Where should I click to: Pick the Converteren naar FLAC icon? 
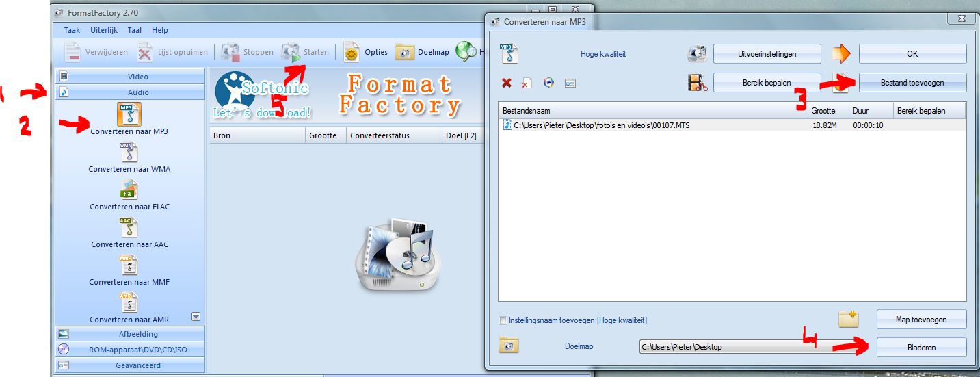(129, 190)
